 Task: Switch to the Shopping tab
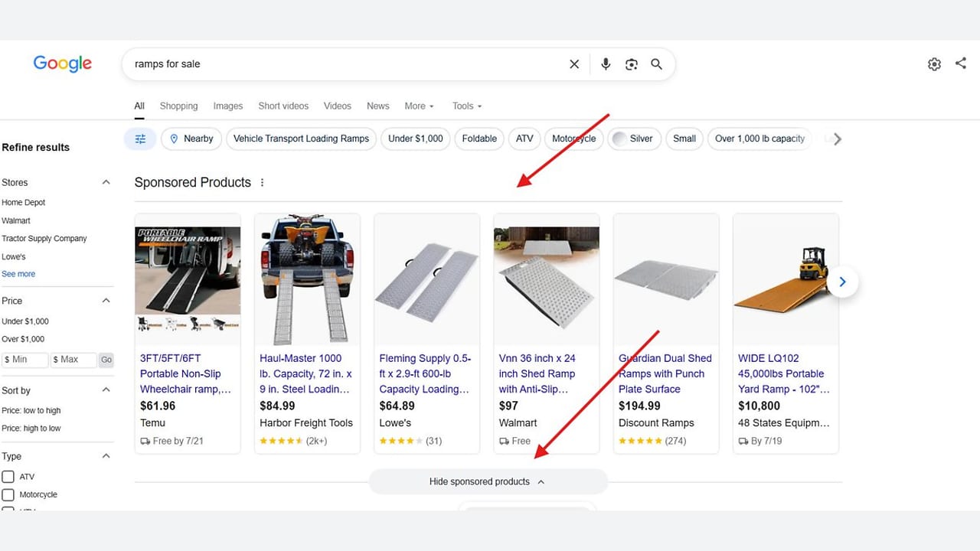(x=178, y=106)
